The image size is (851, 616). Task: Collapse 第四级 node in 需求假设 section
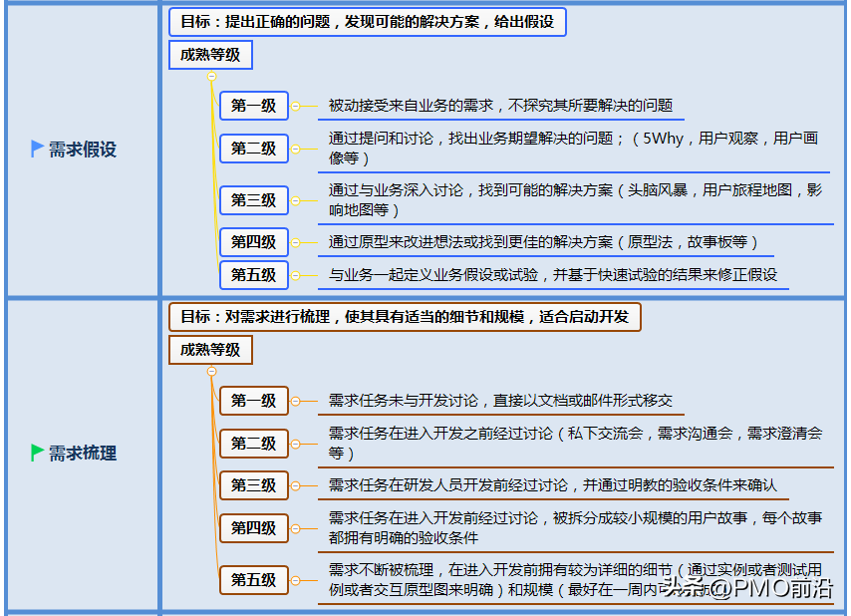(295, 242)
